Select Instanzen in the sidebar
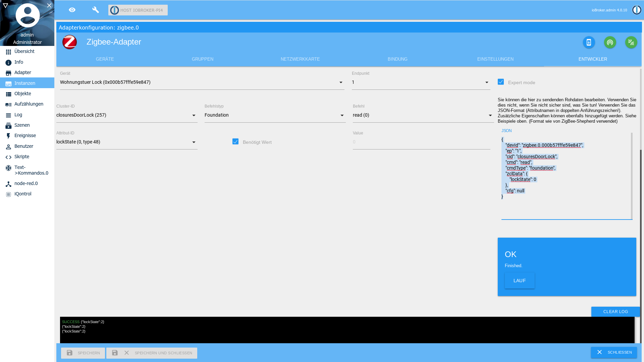The width and height of the screenshot is (644, 362). point(27,83)
